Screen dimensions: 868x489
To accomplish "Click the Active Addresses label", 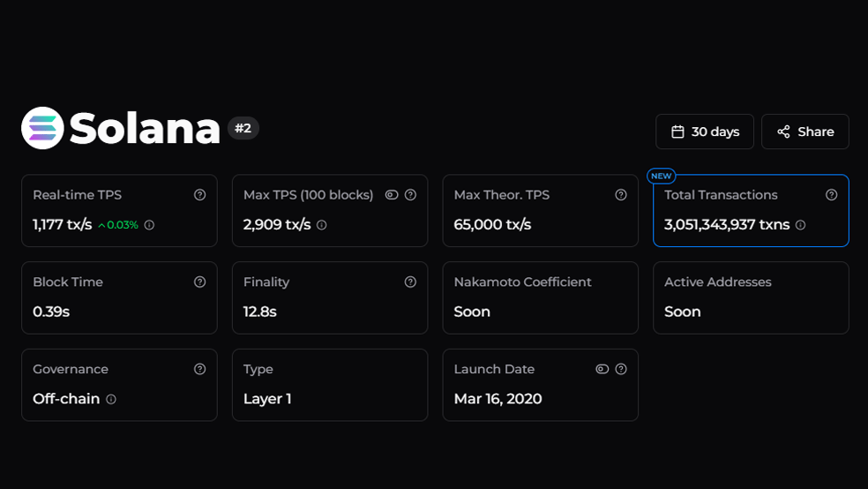I will point(718,282).
